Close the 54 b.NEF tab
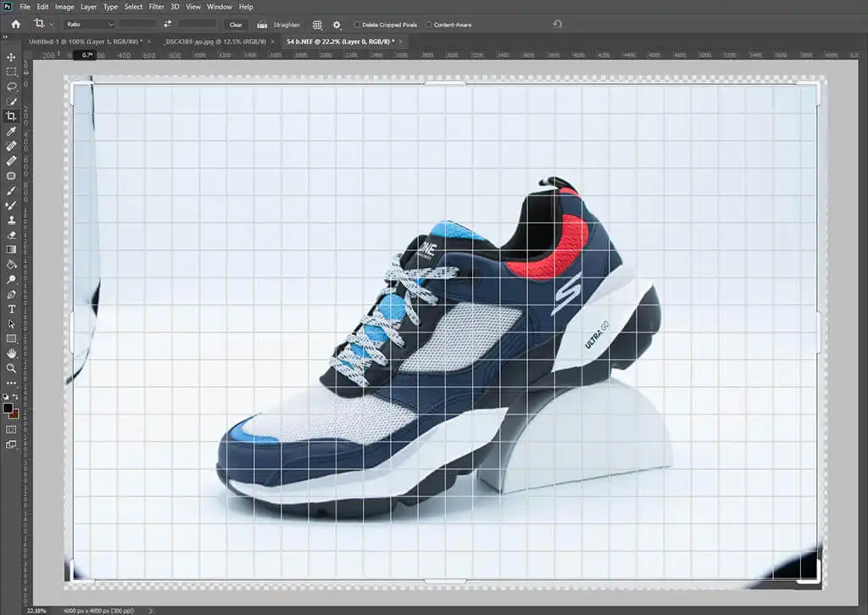Viewport: 868px width, 615px height. (x=401, y=42)
